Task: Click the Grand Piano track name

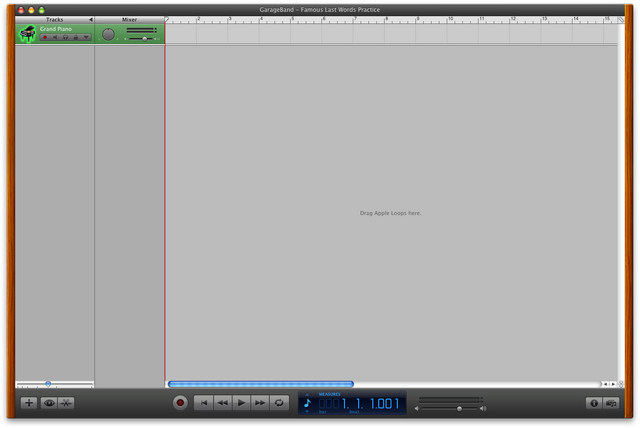Action: tap(56, 29)
